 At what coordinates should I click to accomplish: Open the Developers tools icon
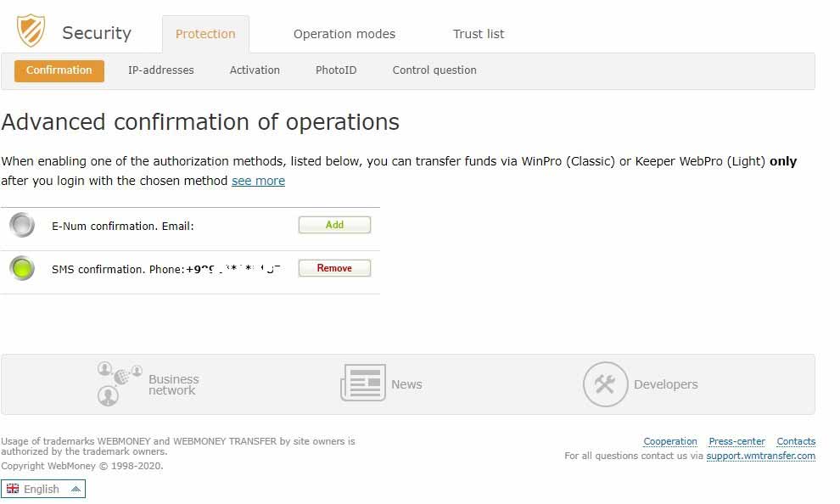605,384
